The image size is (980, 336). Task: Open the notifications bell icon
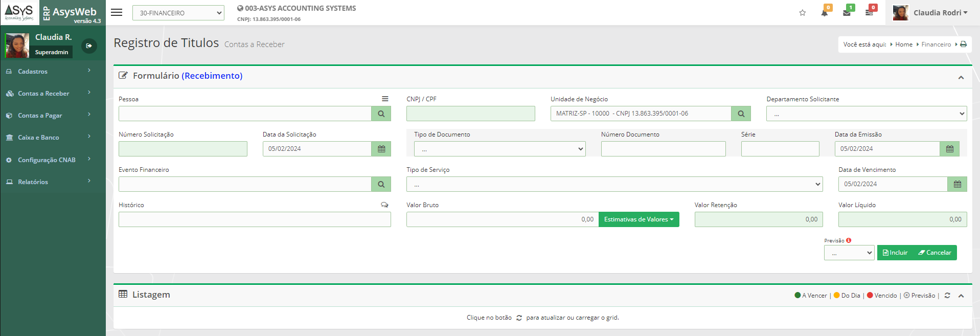click(825, 13)
